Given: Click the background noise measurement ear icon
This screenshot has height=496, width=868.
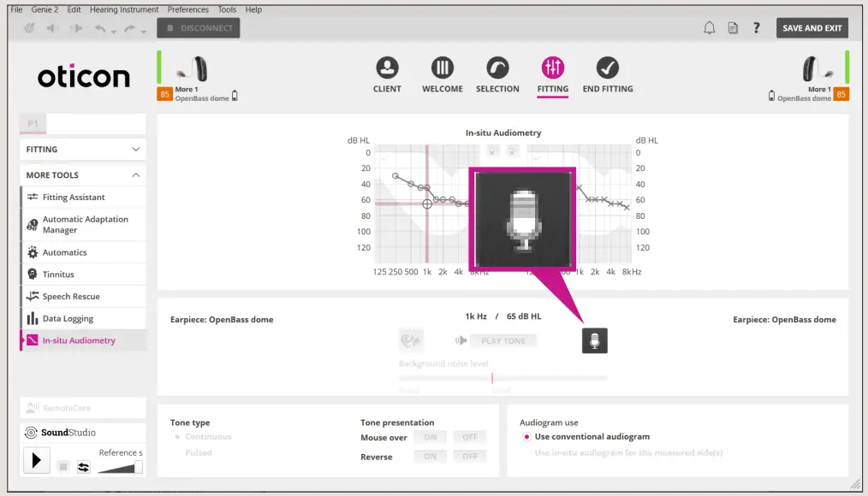Looking at the screenshot, I should pyautogui.click(x=411, y=340).
